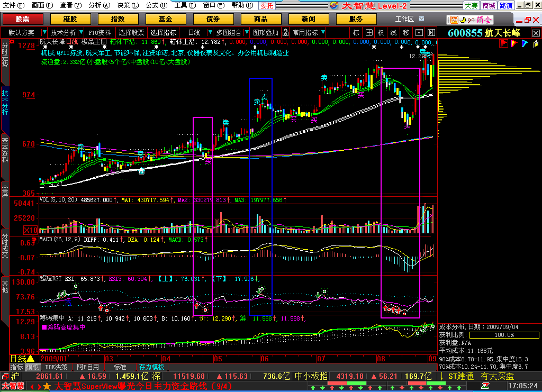This screenshot has width=542, height=392.
Task: Open the 画面(P) menu
Action: pos(42,5)
